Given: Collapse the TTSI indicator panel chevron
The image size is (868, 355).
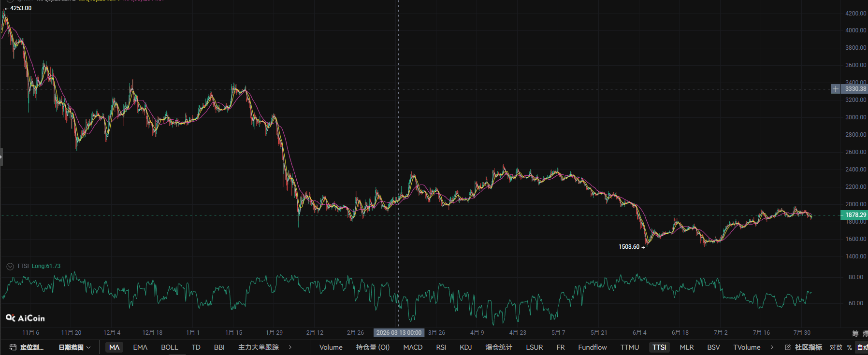Looking at the screenshot, I should (x=10, y=266).
